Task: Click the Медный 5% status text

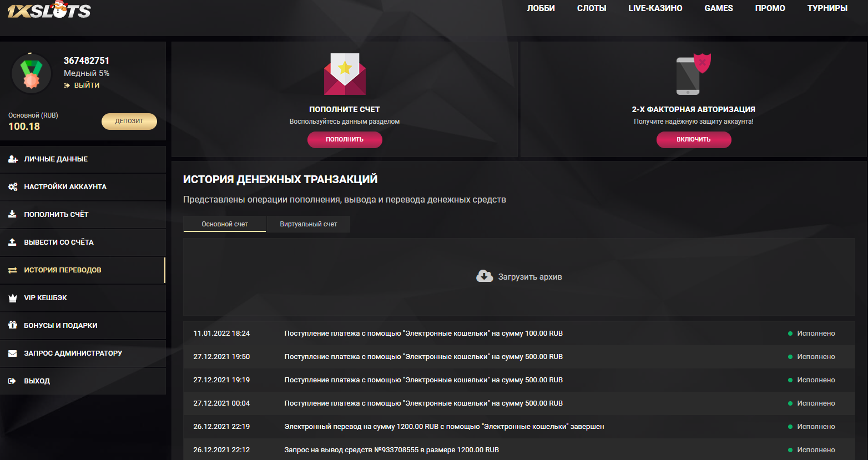Action: 87,73
